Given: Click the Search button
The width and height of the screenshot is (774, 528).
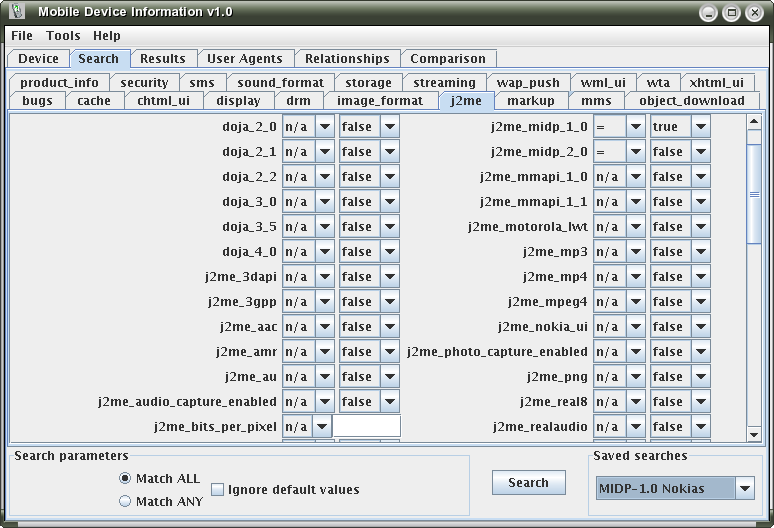Looking at the screenshot, I should click(528, 482).
